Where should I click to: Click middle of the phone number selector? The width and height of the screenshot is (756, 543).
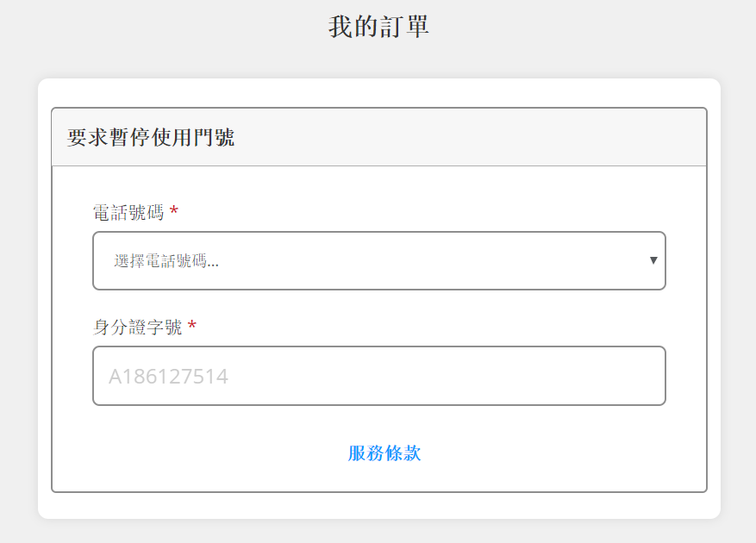coord(379,260)
